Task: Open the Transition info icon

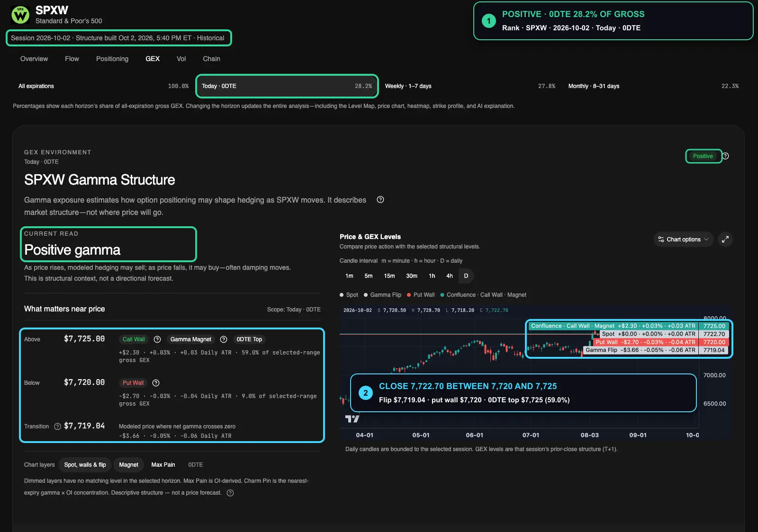Action: tap(57, 426)
